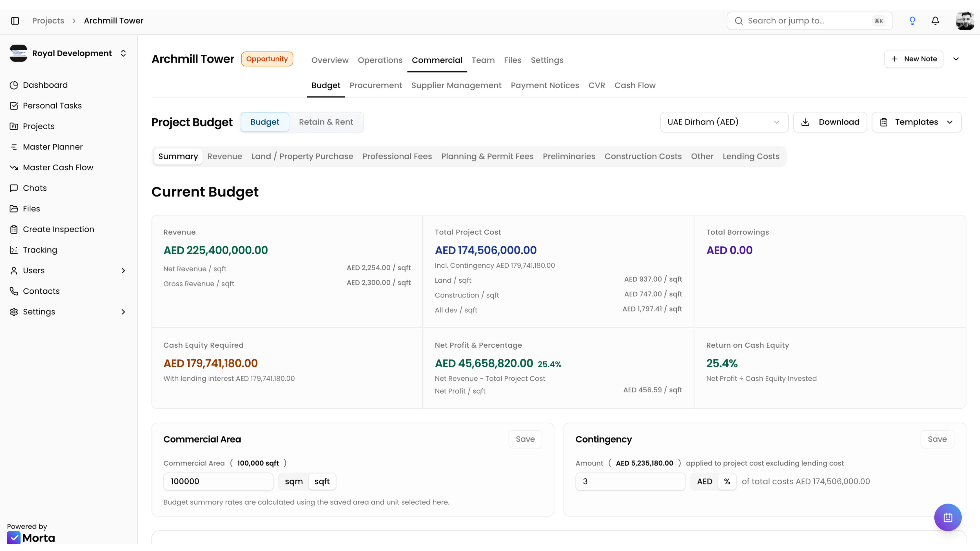Click the lightbulb tips icon
Viewport: 980px width, 551px height.
pyautogui.click(x=912, y=20)
